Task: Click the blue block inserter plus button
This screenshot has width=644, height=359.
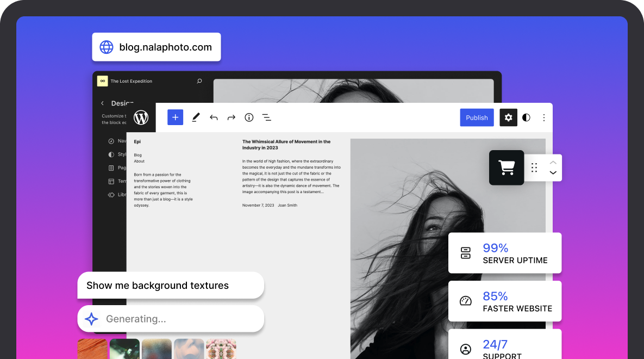Action: (x=175, y=117)
